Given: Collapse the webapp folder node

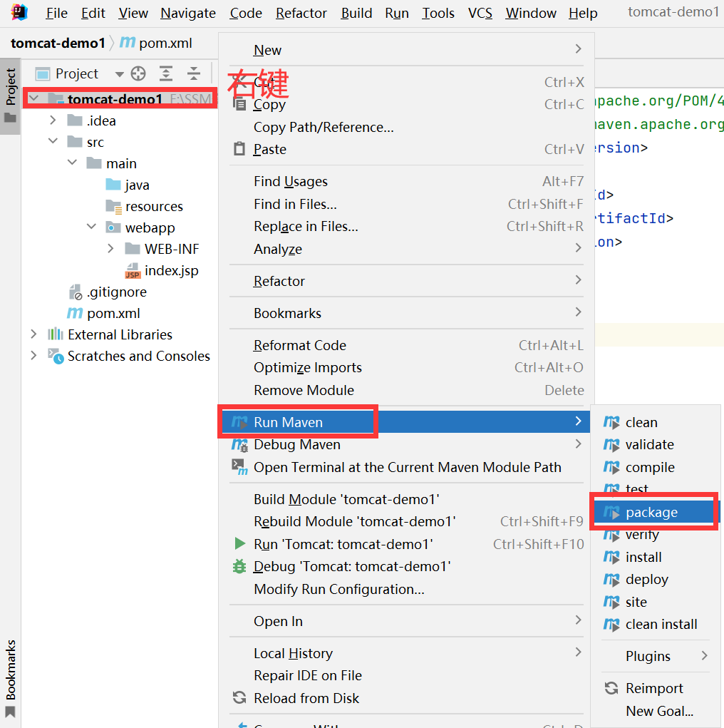Looking at the screenshot, I should coord(91,226).
